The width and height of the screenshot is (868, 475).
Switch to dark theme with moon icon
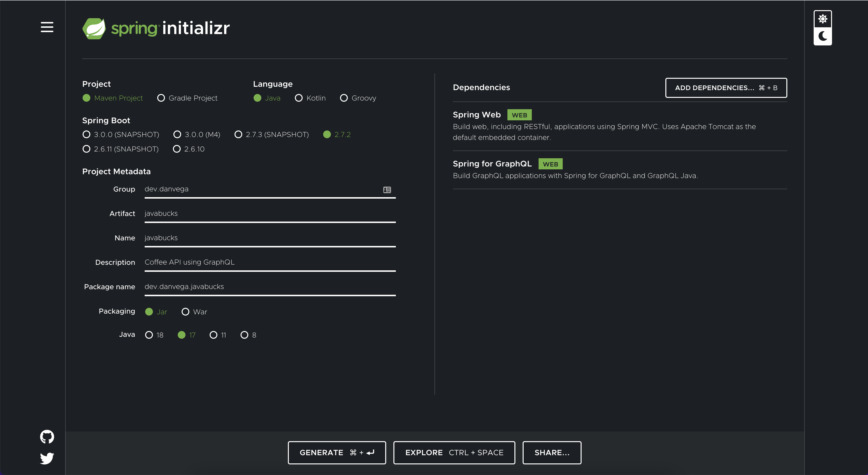823,36
